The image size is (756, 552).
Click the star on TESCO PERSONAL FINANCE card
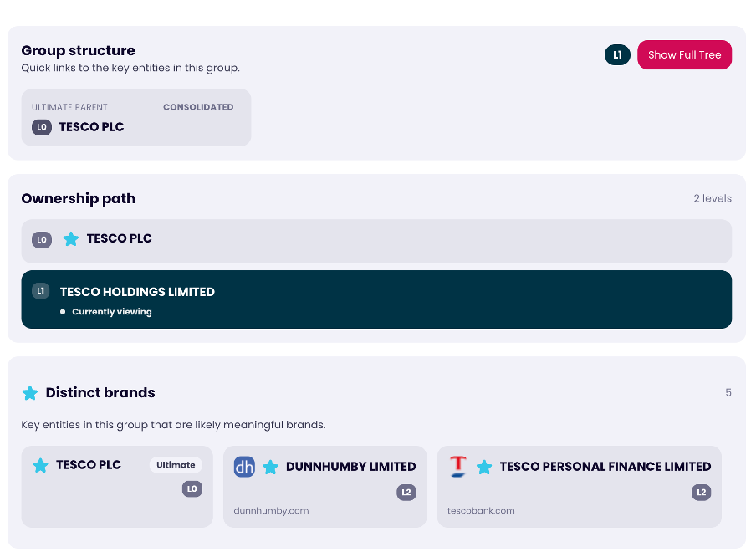click(484, 468)
